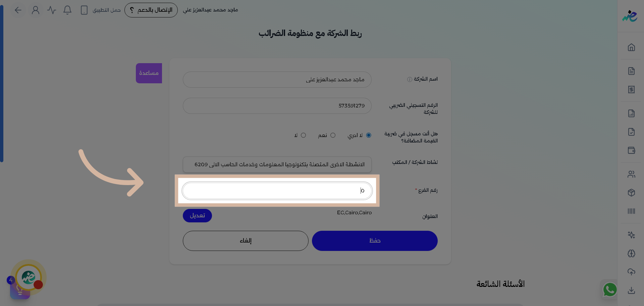Viewport: 644px width, 306px height.
Task: Select the نعم radio button
Action: tap(333, 135)
